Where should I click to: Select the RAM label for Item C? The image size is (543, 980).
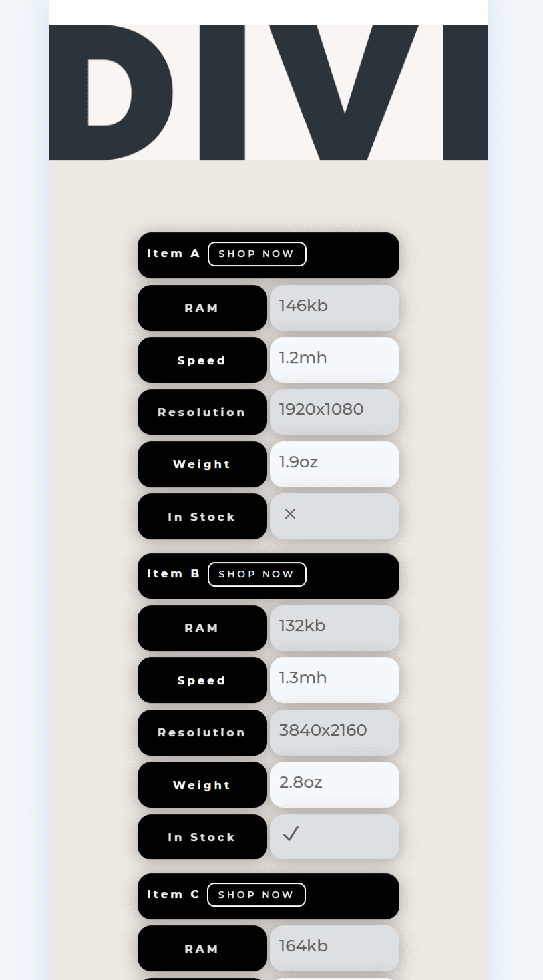(202, 948)
